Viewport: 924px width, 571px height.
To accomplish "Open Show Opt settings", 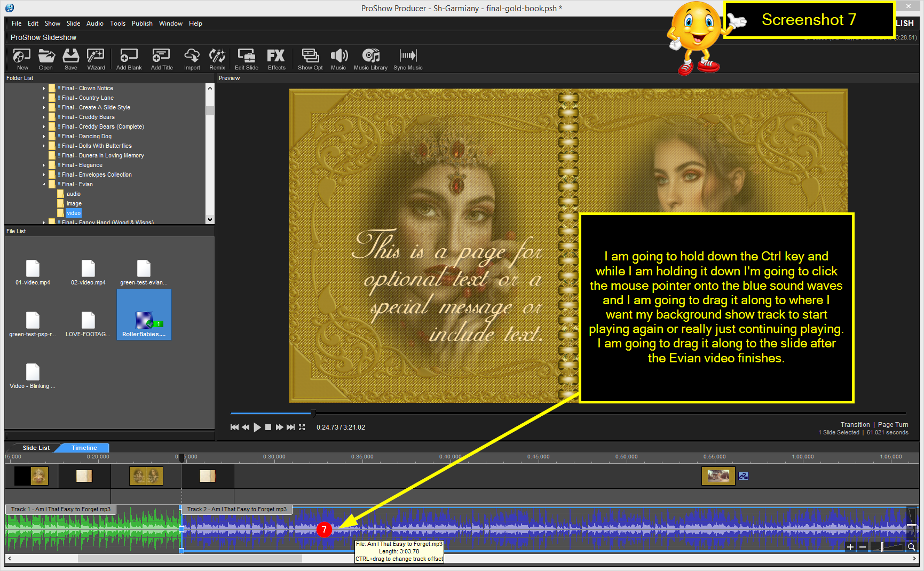I will coord(310,59).
